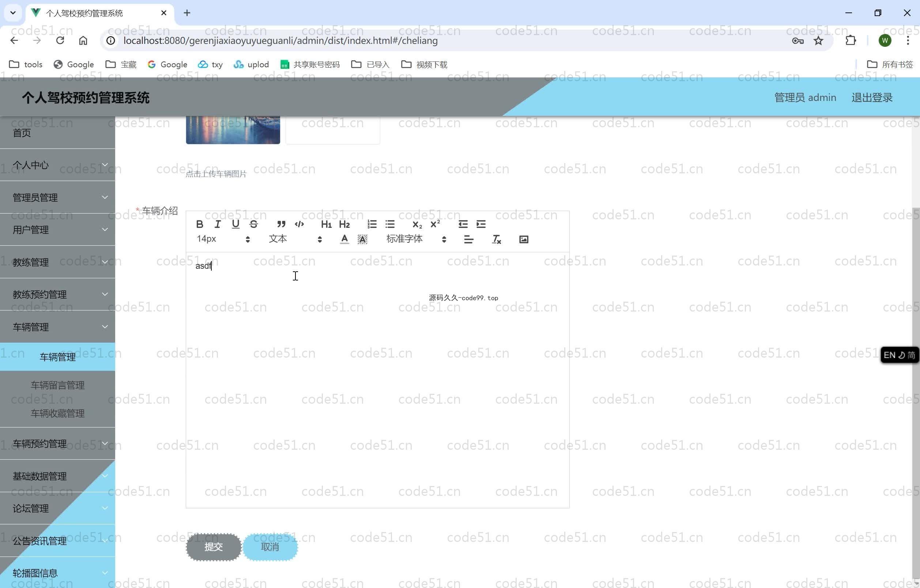Open the Chrome profile avatar W
The width and height of the screenshot is (920, 588).
click(x=885, y=41)
